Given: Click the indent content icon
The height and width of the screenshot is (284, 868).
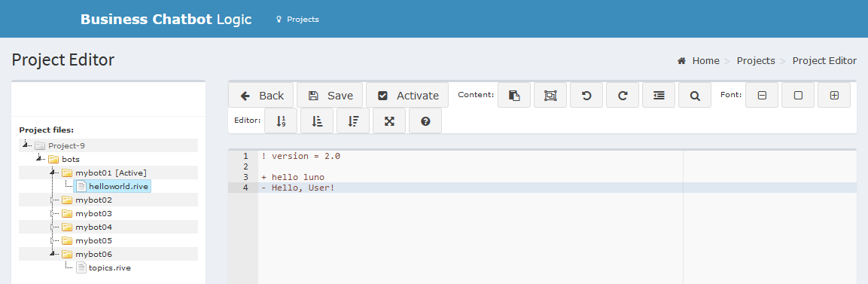Looking at the screenshot, I should (659, 95).
